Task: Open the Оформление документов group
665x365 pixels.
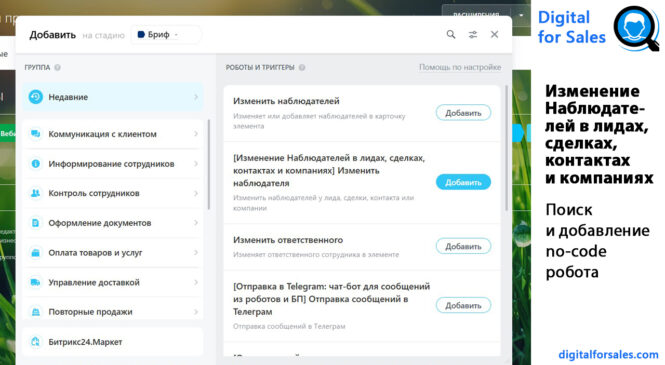Action: [113, 223]
